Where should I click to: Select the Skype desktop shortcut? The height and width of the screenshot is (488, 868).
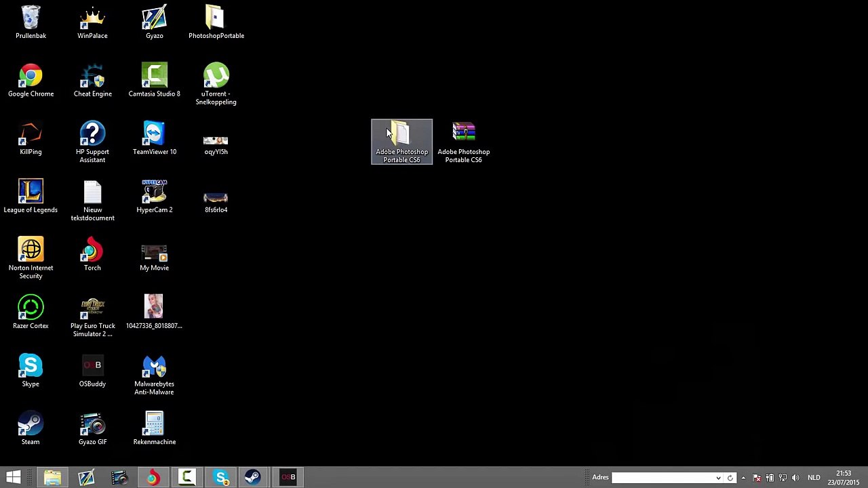point(31,371)
